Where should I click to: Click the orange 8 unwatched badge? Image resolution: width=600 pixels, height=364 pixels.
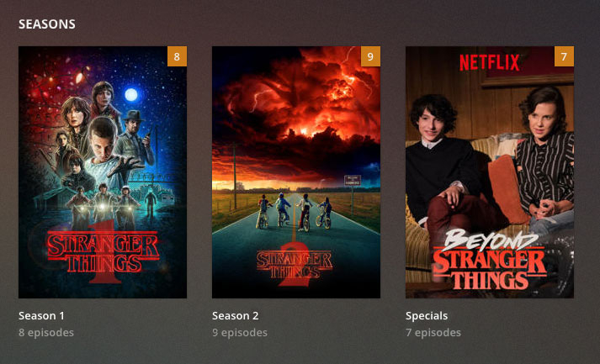(x=177, y=56)
